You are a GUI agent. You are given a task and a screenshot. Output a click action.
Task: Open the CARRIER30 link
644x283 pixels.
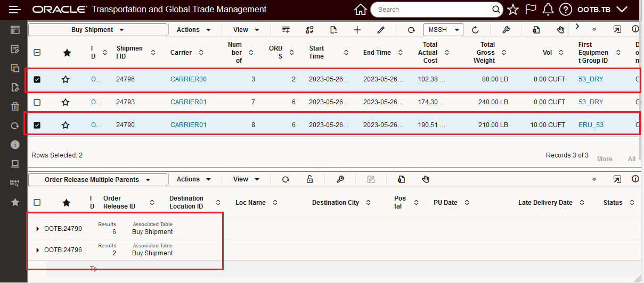pyautogui.click(x=189, y=79)
